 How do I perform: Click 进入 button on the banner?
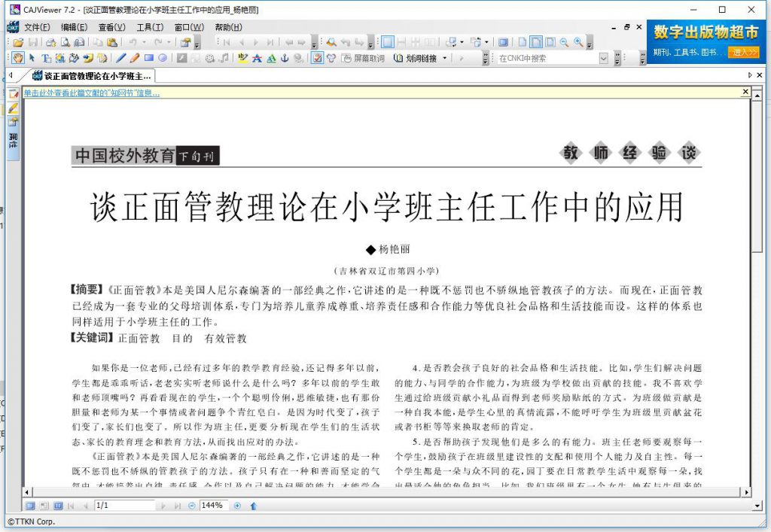[x=744, y=52]
